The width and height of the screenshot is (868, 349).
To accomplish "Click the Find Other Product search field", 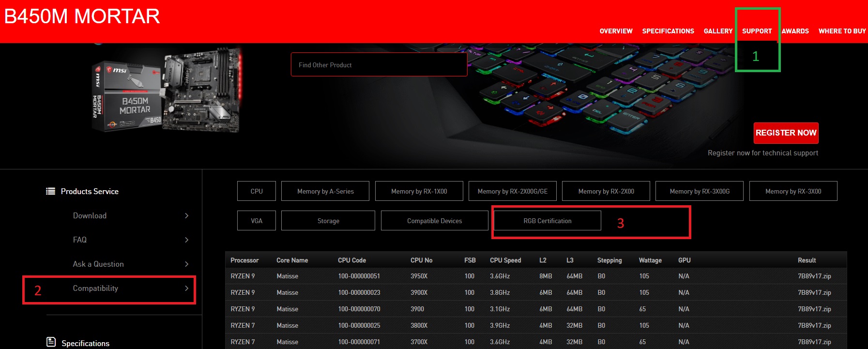I will [379, 65].
